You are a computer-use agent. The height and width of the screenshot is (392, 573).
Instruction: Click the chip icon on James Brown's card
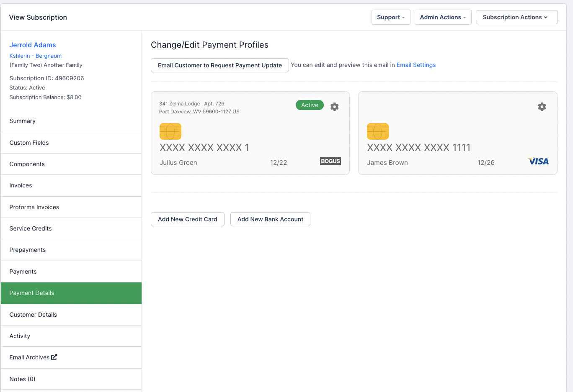pyautogui.click(x=377, y=131)
